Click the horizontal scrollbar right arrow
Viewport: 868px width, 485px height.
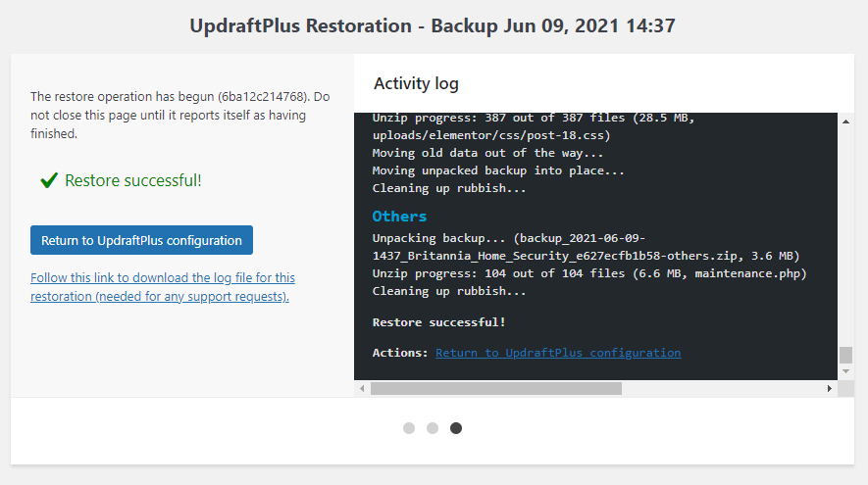(829, 389)
